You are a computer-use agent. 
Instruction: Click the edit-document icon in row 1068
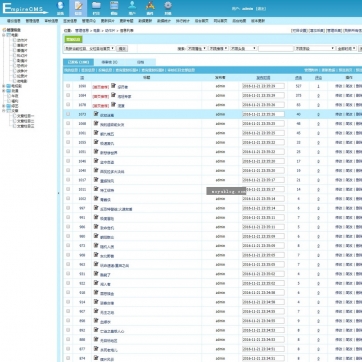(x=96, y=123)
